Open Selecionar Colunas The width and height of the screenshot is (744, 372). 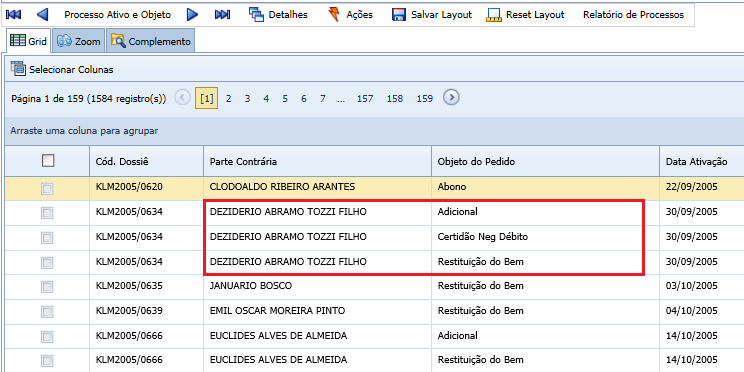coord(62,69)
